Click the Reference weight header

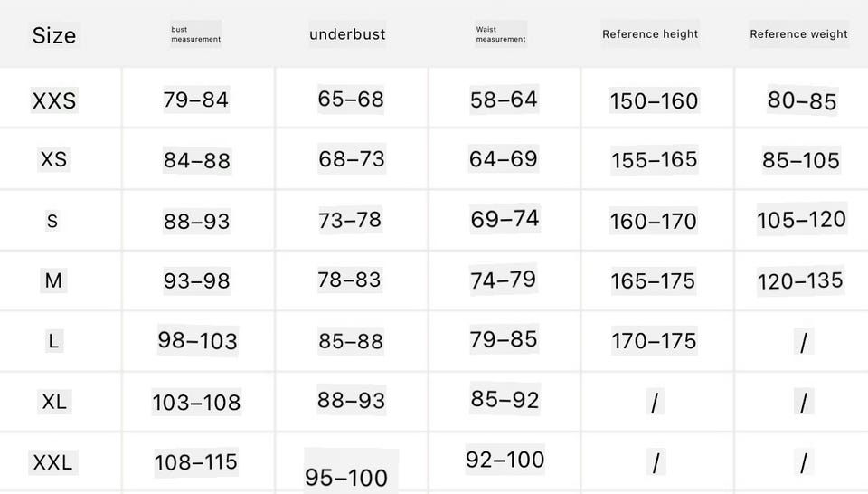[x=798, y=34]
